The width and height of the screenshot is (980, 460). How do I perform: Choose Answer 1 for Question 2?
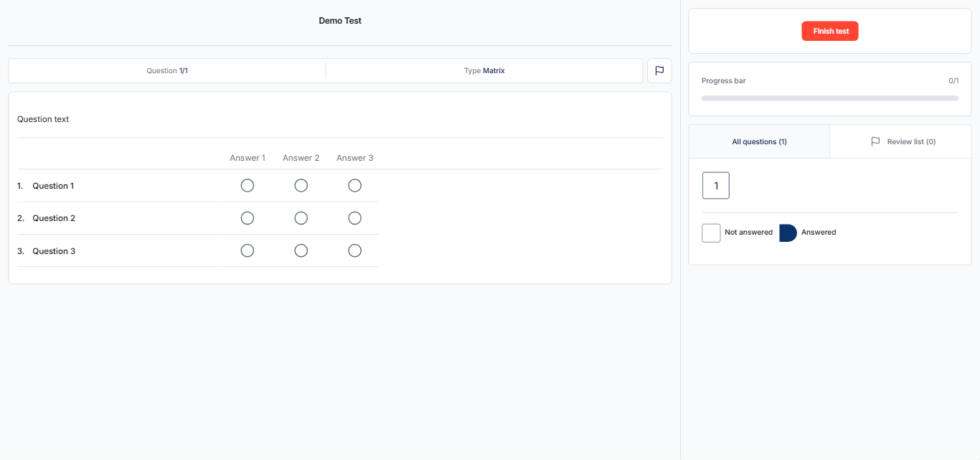tap(248, 218)
